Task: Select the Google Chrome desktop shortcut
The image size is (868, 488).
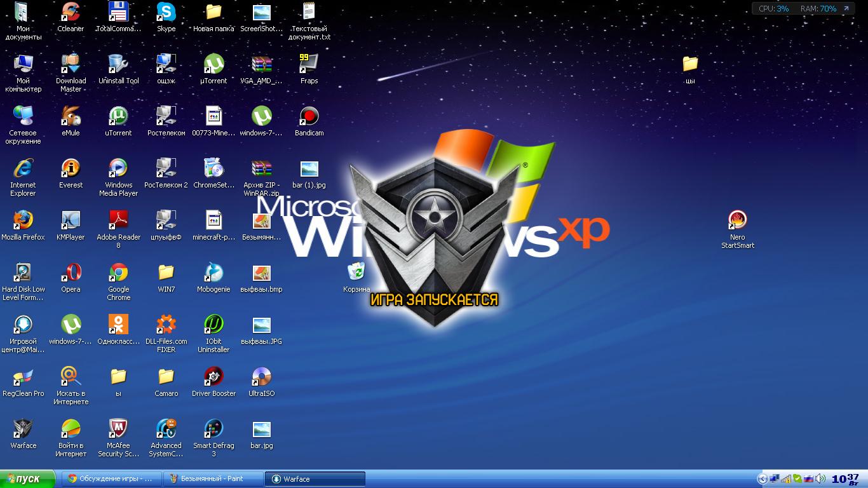Action: pyautogui.click(x=118, y=281)
